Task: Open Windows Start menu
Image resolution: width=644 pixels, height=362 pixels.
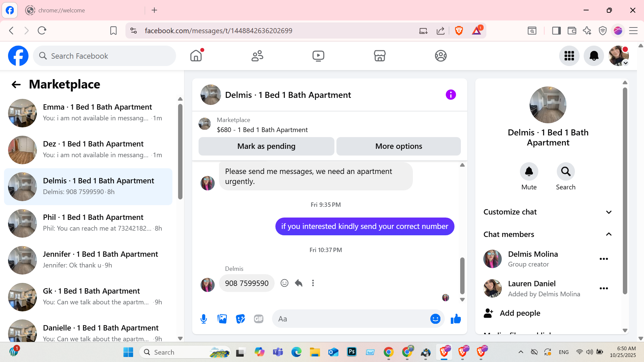Action: [128, 352]
